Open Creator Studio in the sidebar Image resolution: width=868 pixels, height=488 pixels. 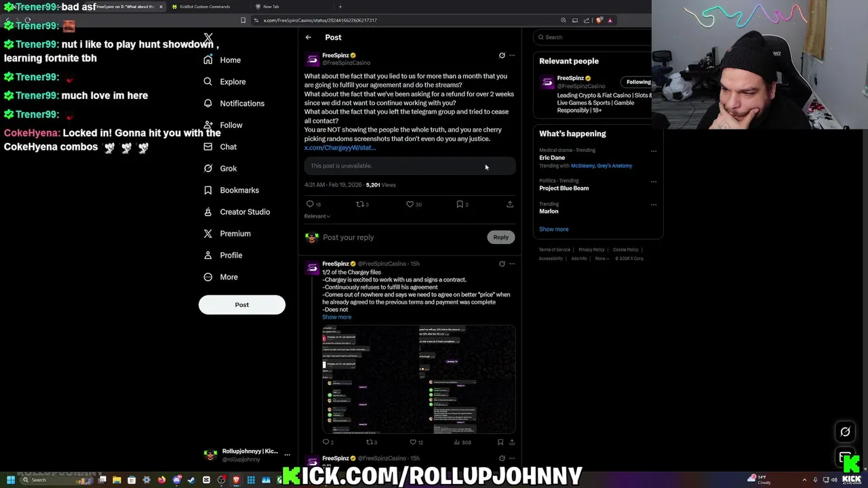[237, 212]
